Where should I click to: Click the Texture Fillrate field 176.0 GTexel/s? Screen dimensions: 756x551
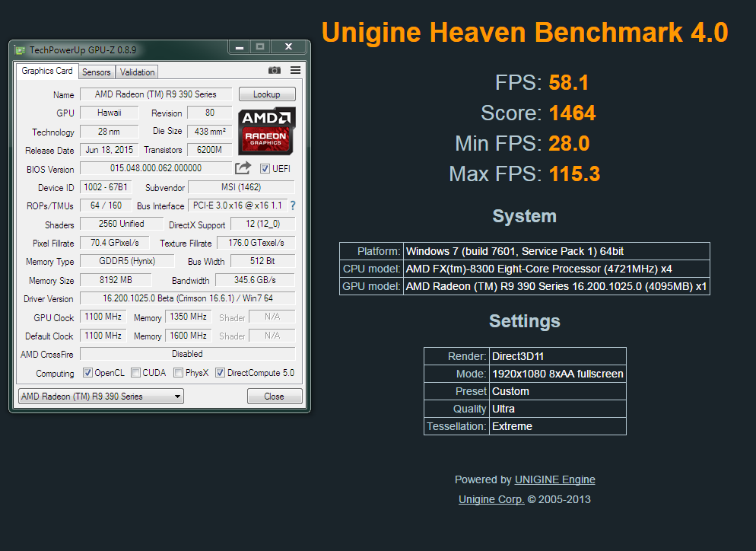click(256, 243)
